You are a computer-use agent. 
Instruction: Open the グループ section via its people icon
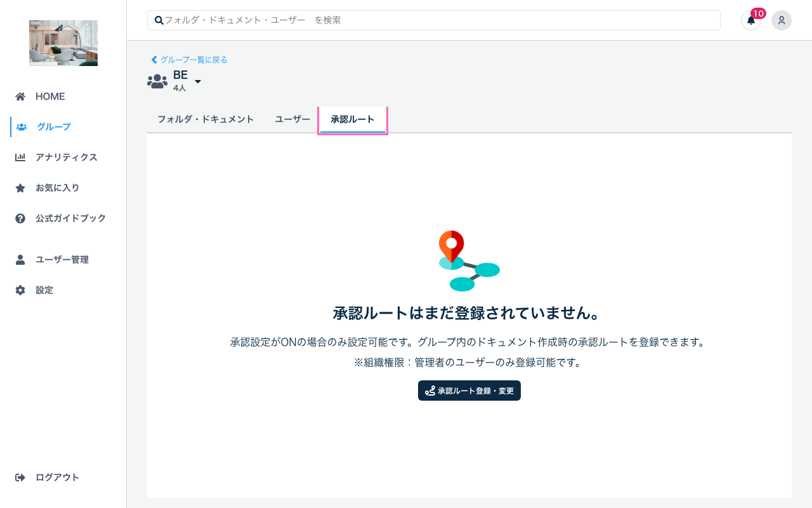click(x=21, y=126)
